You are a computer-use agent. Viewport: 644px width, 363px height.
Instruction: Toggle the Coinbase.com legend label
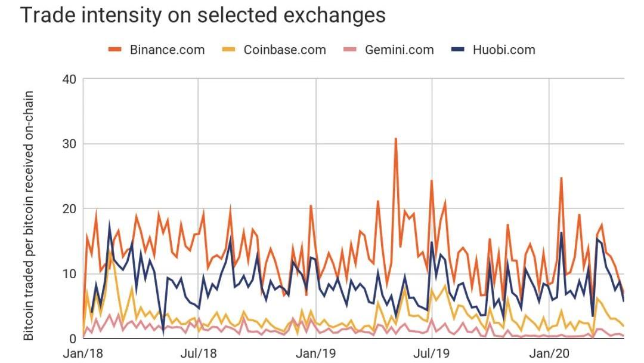click(284, 50)
